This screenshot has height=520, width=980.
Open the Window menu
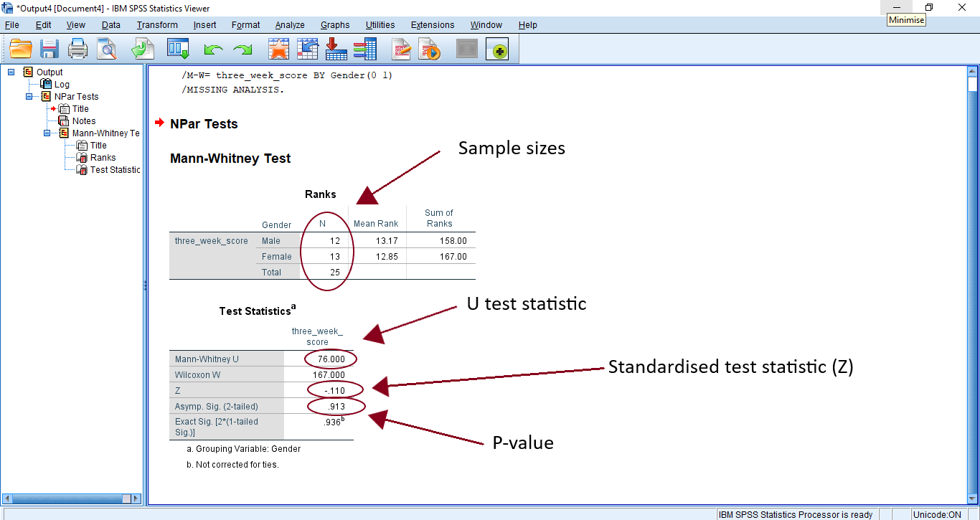(x=486, y=25)
